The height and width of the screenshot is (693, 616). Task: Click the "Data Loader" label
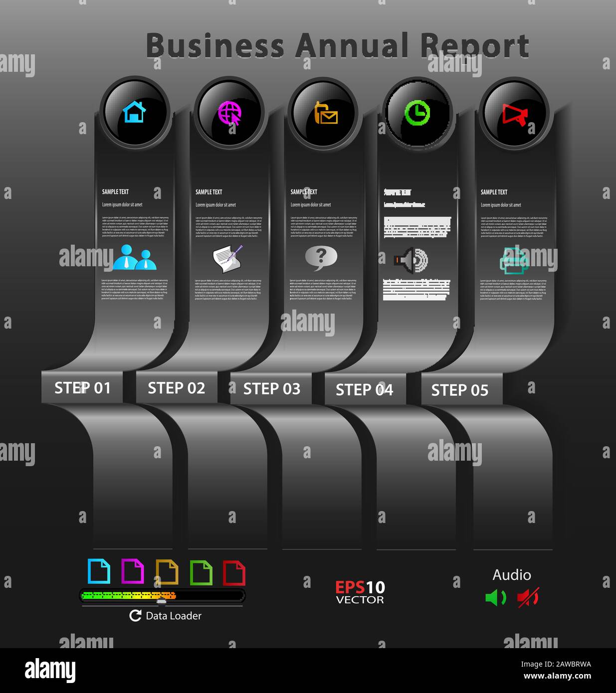[x=174, y=616]
